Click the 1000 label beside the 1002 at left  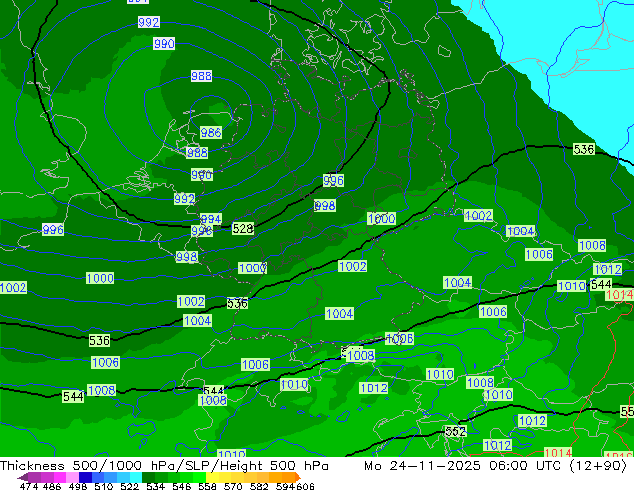tap(100, 278)
